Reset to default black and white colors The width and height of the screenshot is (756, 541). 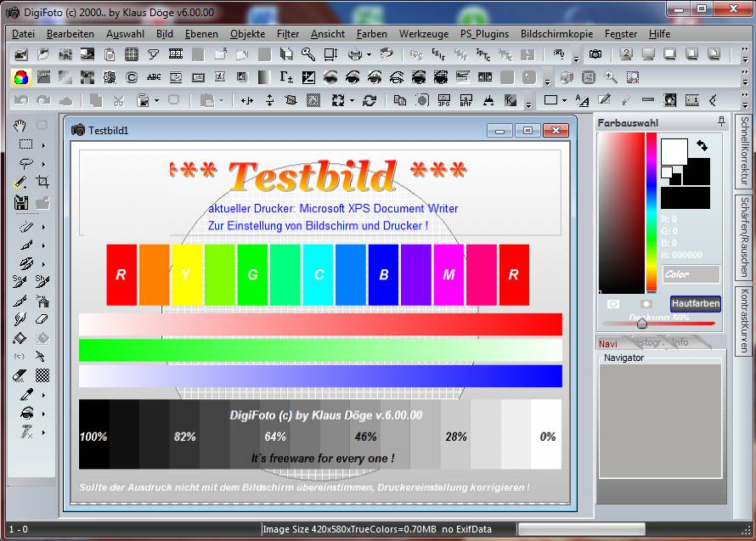point(668,173)
